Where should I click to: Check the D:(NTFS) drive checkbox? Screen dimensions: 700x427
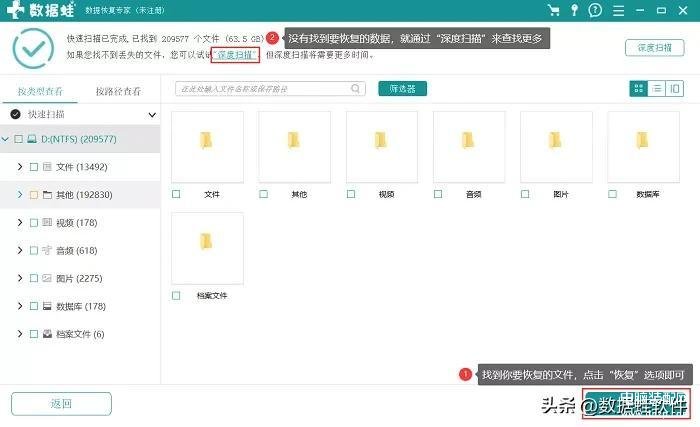point(18,139)
